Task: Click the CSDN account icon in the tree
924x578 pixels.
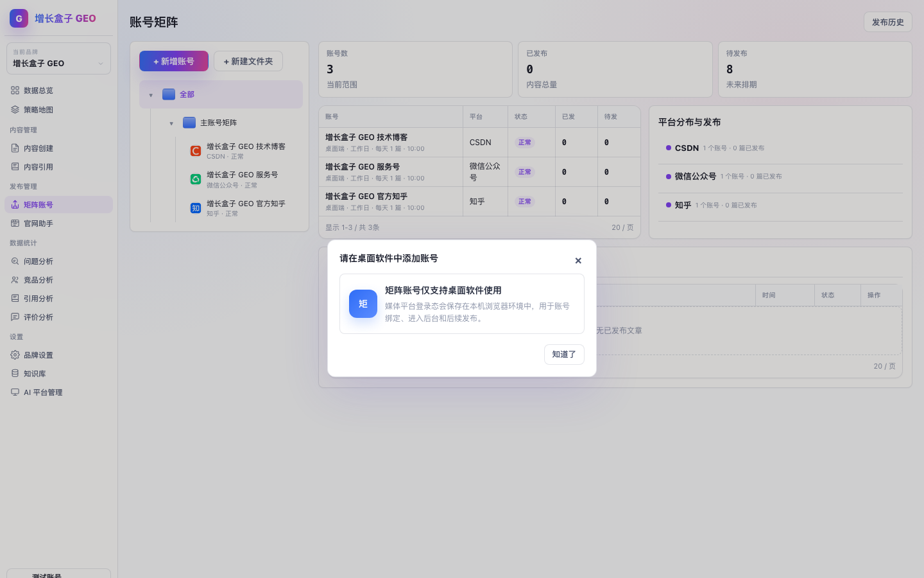Action: coord(196,151)
